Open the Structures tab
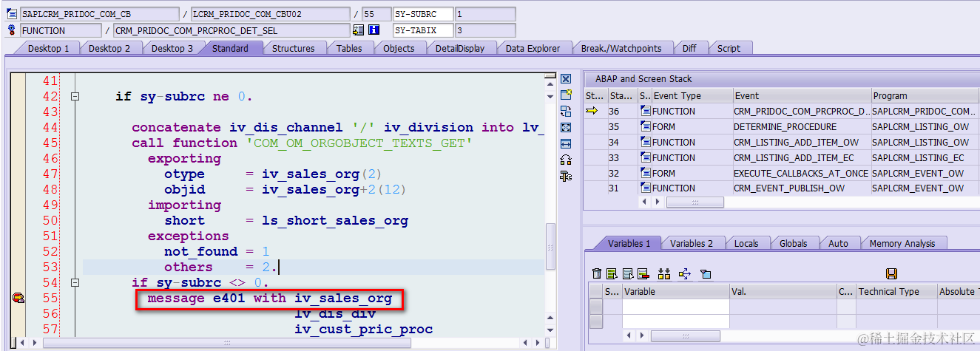The height and width of the screenshot is (351, 980). point(293,48)
